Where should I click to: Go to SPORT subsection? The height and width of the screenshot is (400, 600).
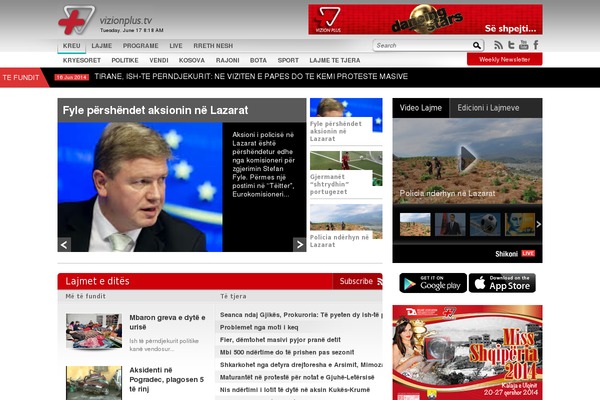pyautogui.click(x=288, y=60)
